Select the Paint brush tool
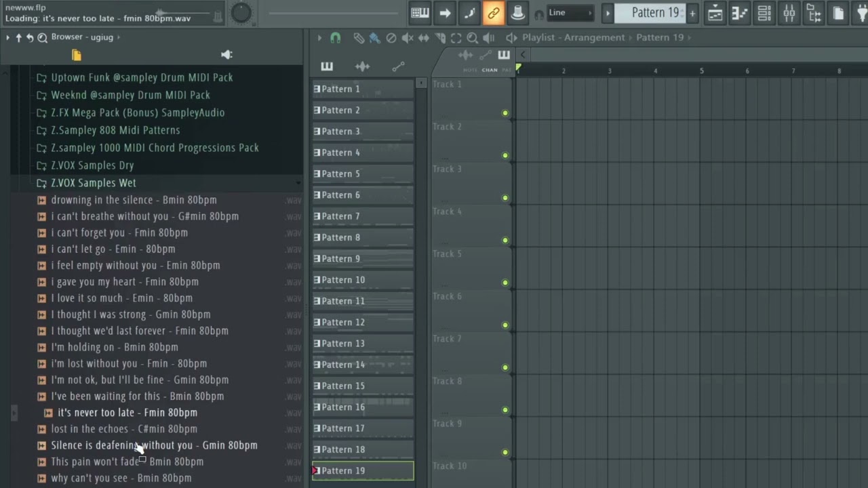The height and width of the screenshot is (488, 868). [x=374, y=38]
